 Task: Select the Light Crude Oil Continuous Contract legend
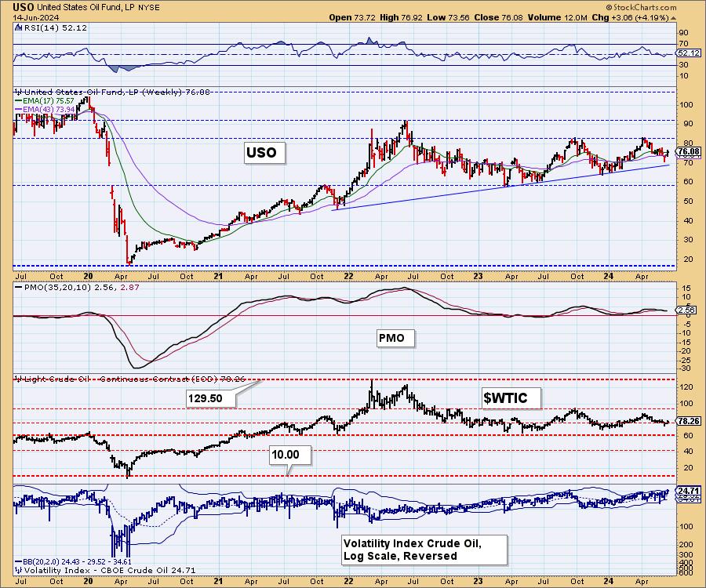click(130, 379)
